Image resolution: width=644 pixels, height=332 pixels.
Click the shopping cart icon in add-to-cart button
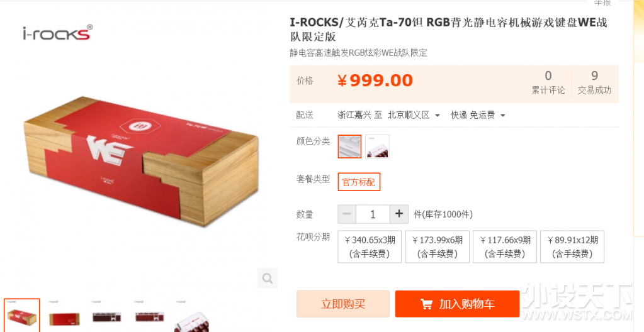click(426, 304)
